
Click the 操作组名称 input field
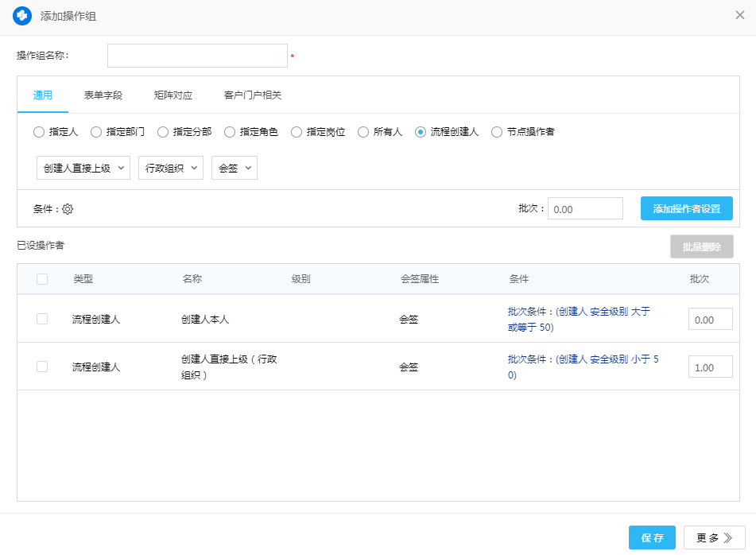[x=197, y=56]
